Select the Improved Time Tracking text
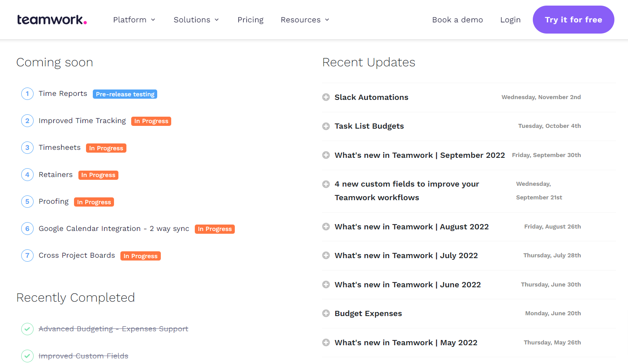Screen dimensions: 628x364 (x=82, y=121)
